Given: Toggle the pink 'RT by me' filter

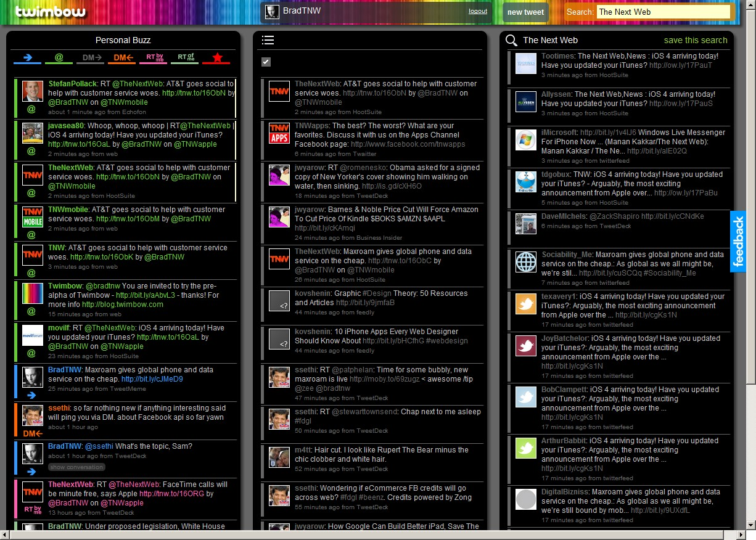Looking at the screenshot, I should click(154, 58).
